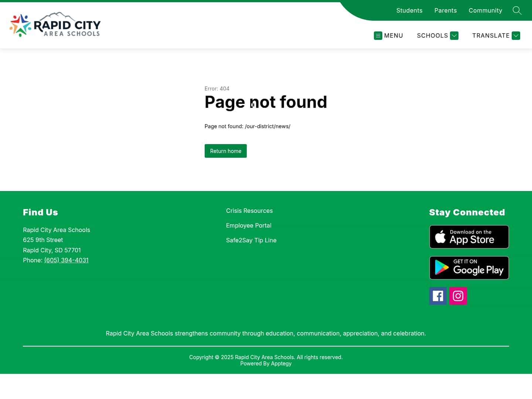Expand the TRANSLATE dropdown
This screenshot has height=399, width=532.
[x=496, y=35]
